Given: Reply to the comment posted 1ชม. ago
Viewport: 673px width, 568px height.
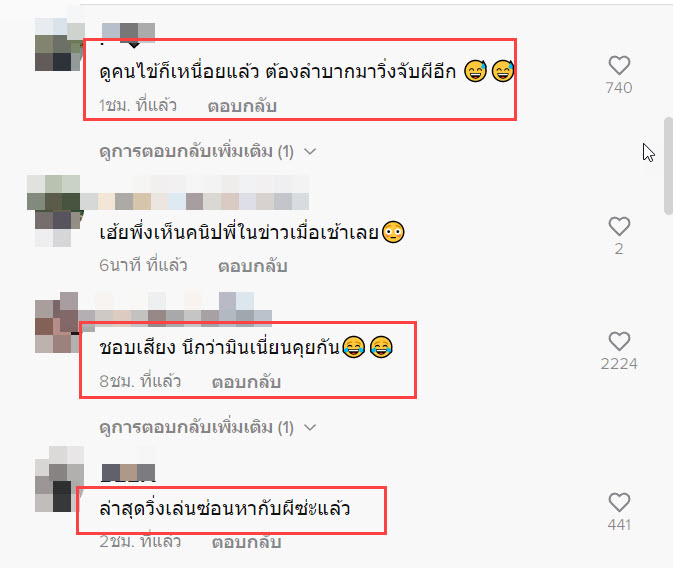Looking at the screenshot, I should click(242, 106).
